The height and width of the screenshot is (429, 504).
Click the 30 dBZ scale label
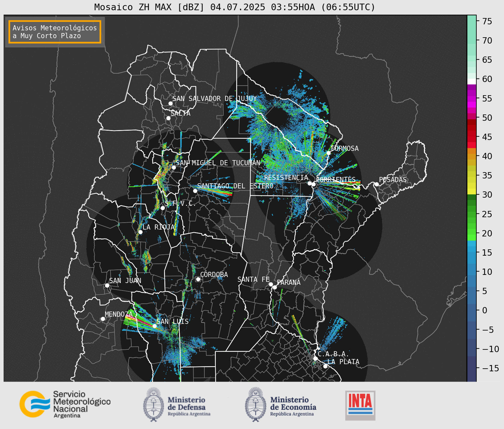click(x=487, y=195)
